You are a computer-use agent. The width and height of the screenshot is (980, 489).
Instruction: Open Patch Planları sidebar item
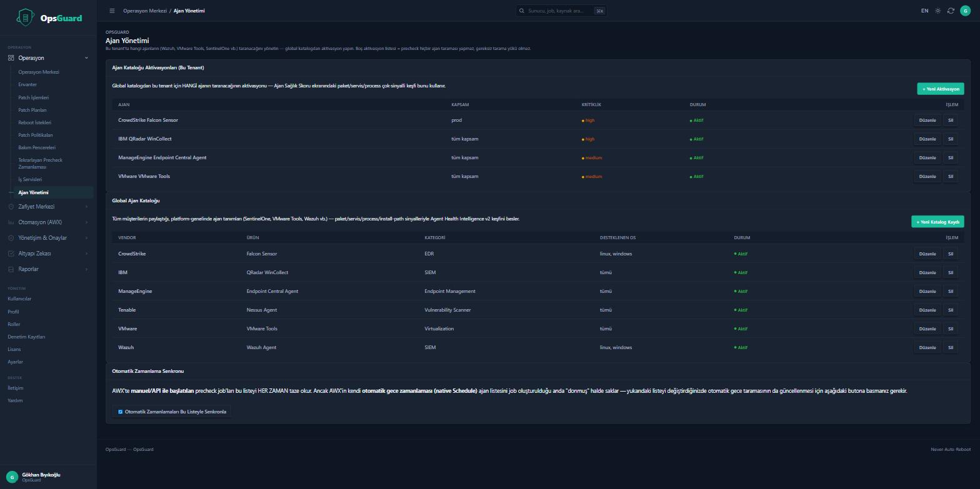click(32, 110)
